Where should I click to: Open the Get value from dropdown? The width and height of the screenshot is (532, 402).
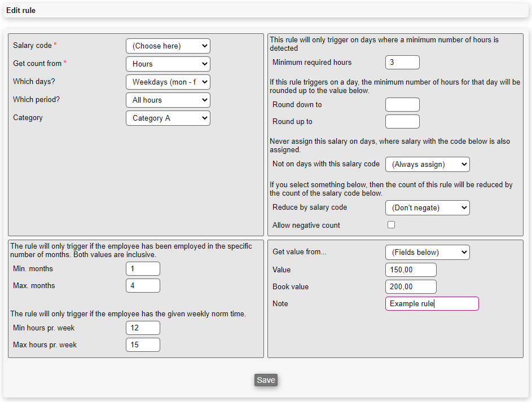427,253
